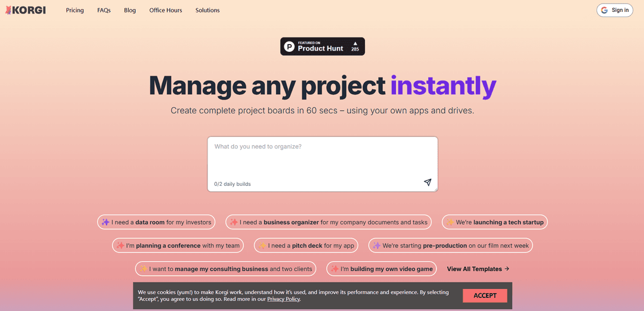Open the Blog link
644x311 pixels.
tap(130, 10)
